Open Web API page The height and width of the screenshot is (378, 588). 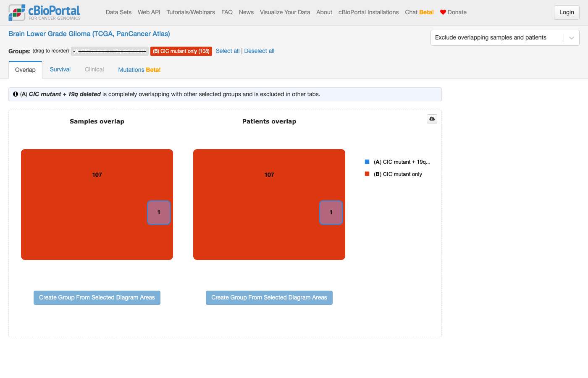click(149, 12)
